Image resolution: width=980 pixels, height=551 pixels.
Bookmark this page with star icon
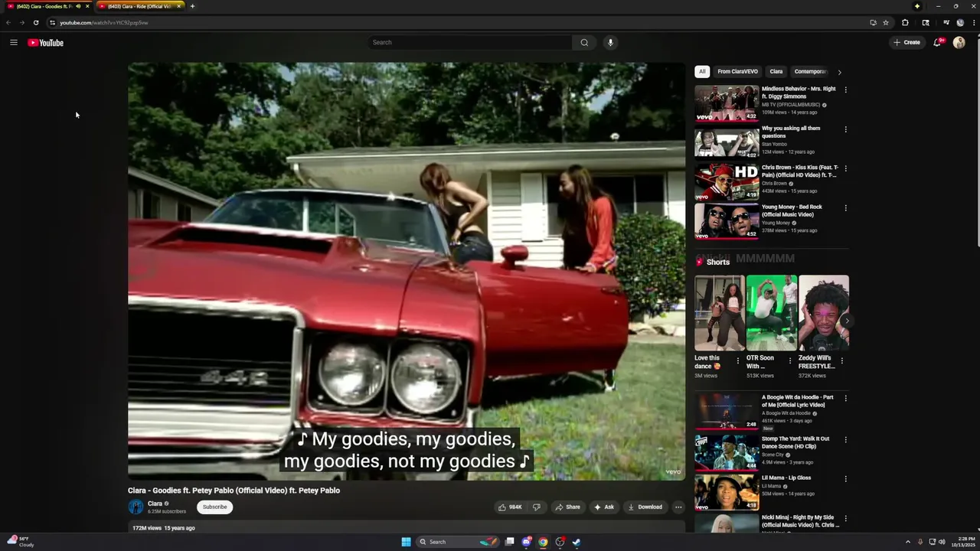[886, 23]
